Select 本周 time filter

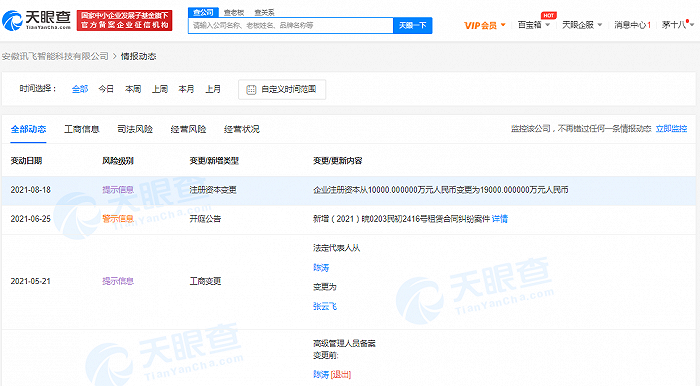pyautogui.click(x=133, y=89)
